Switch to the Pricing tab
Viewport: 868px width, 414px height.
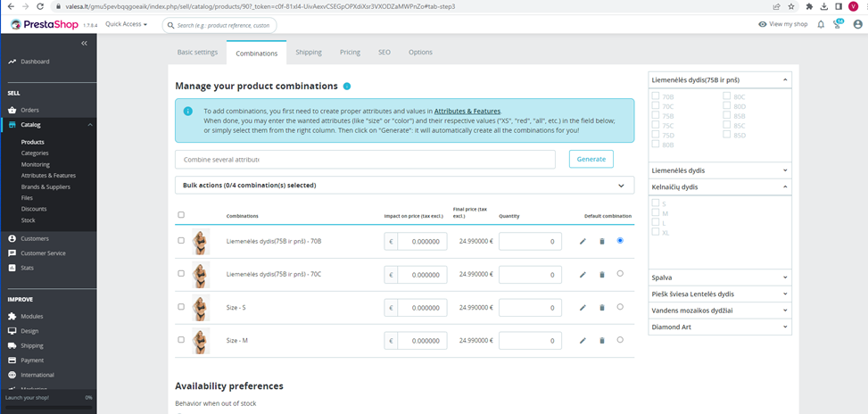pyautogui.click(x=350, y=53)
